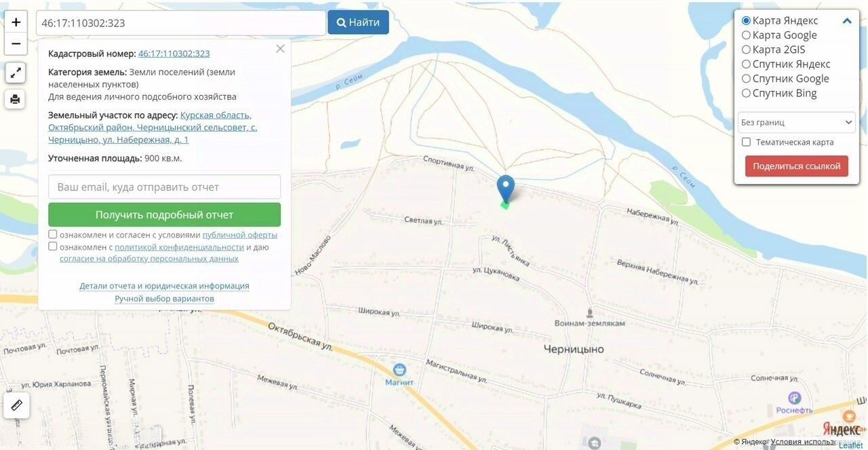Close the cadastral info panel
Screen dimensions: 868x450
click(x=280, y=49)
